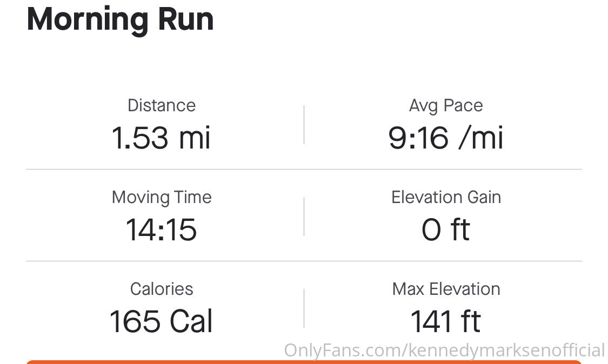Click the 0 ft elevation gain value
The width and height of the screenshot is (608, 364).
pyautogui.click(x=446, y=230)
